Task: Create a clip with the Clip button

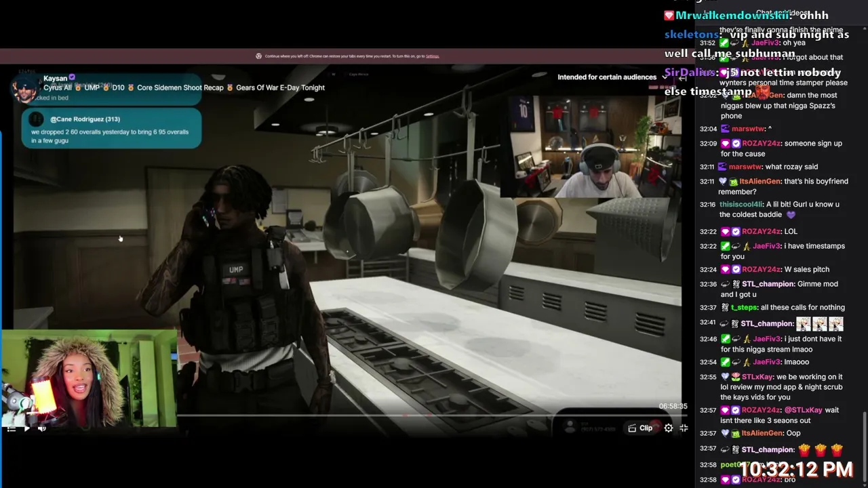Action: pos(641,428)
